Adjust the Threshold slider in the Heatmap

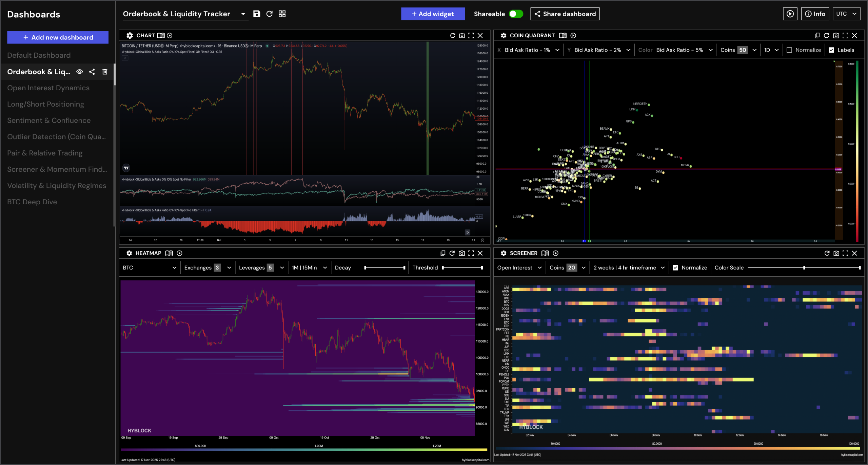click(x=465, y=267)
